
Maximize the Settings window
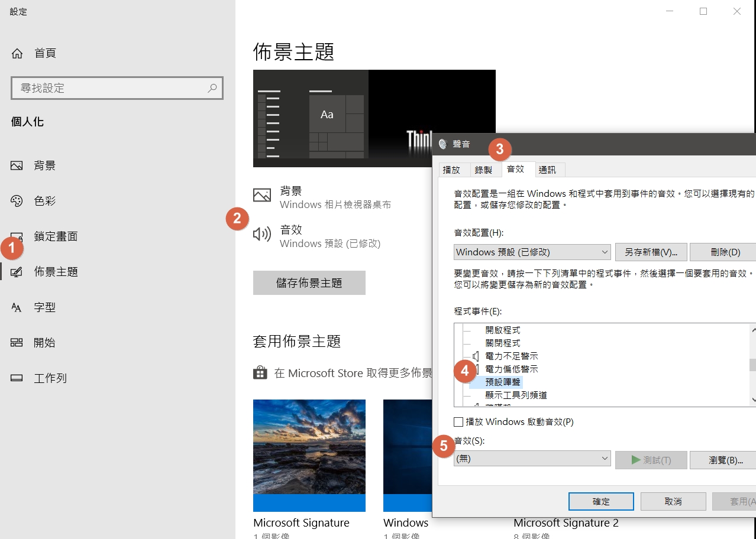point(703,11)
